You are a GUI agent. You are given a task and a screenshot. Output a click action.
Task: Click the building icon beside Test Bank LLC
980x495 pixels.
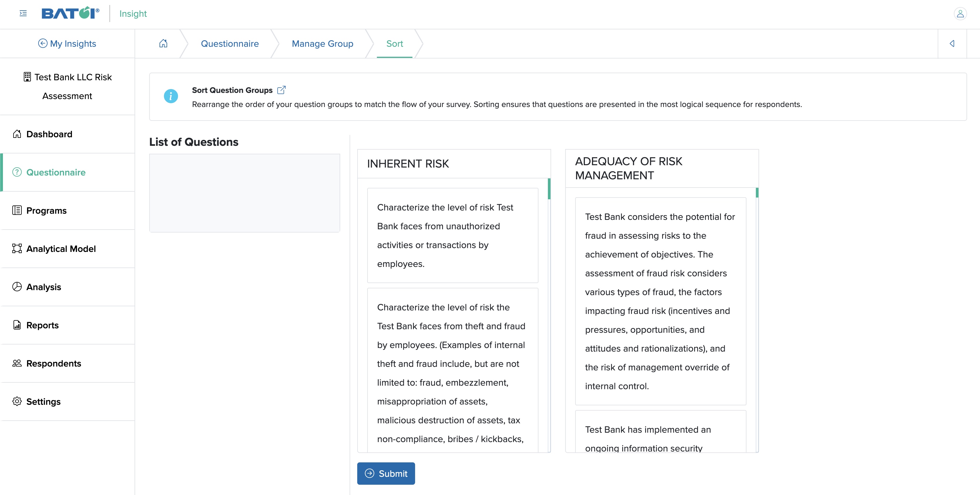click(x=27, y=77)
